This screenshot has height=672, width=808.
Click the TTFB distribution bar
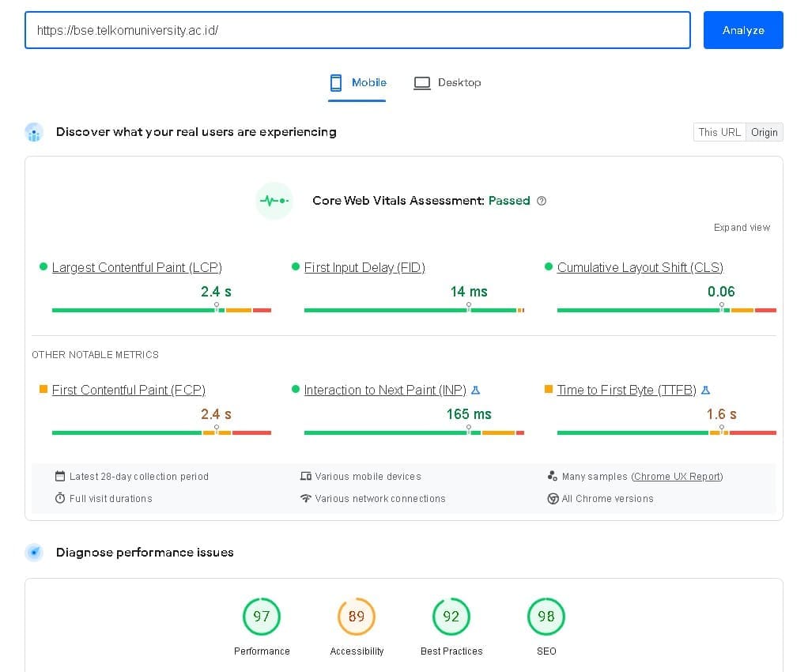click(x=666, y=433)
